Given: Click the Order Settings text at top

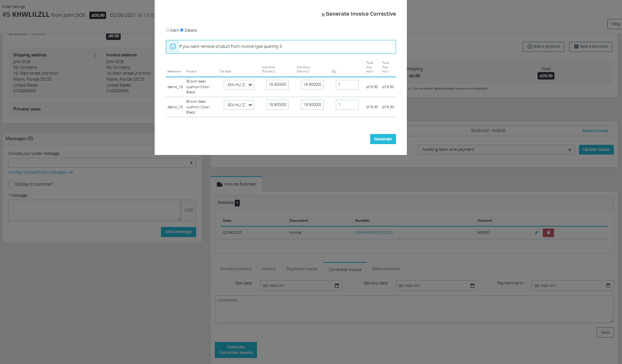Looking at the screenshot, I should [x=13, y=7].
